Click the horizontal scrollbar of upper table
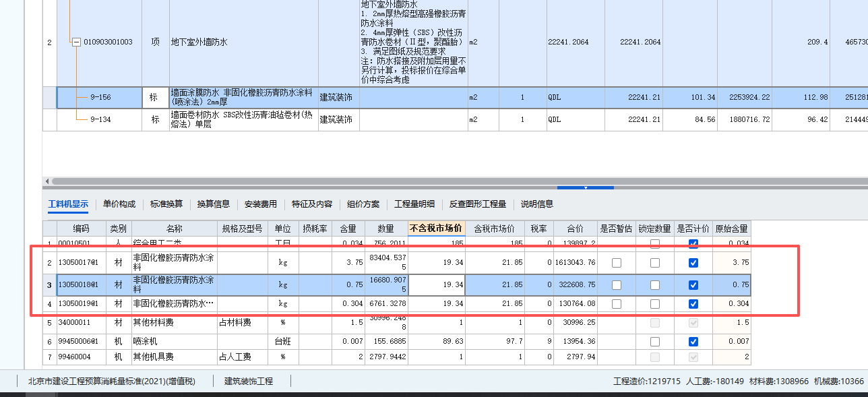868x397 pixels. click(458, 181)
